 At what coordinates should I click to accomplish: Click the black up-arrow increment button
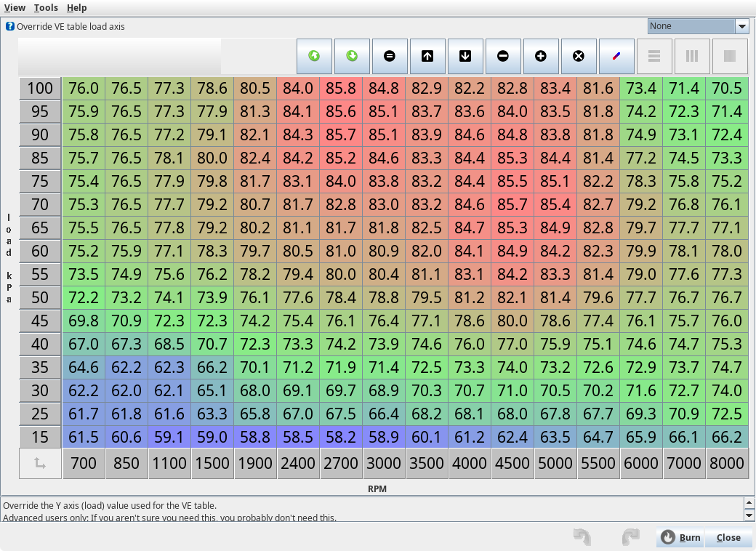click(x=427, y=56)
